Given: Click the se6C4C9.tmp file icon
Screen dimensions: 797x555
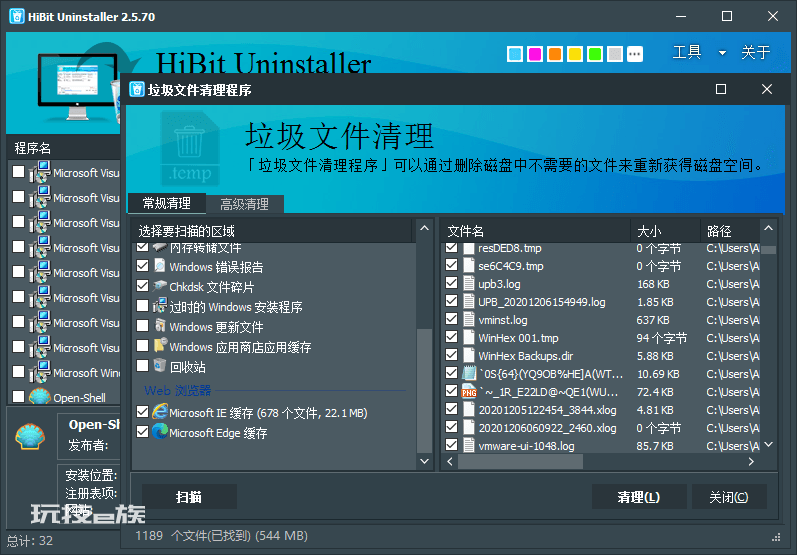Looking at the screenshot, I should pyautogui.click(x=469, y=265).
